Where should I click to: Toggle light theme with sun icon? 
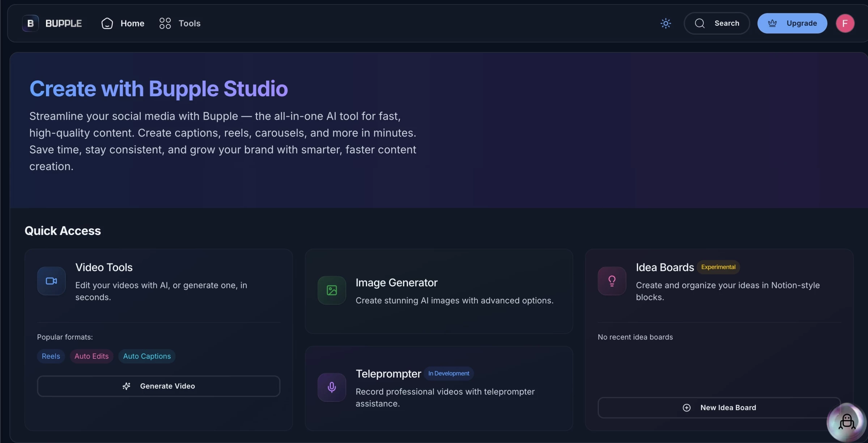pos(665,23)
